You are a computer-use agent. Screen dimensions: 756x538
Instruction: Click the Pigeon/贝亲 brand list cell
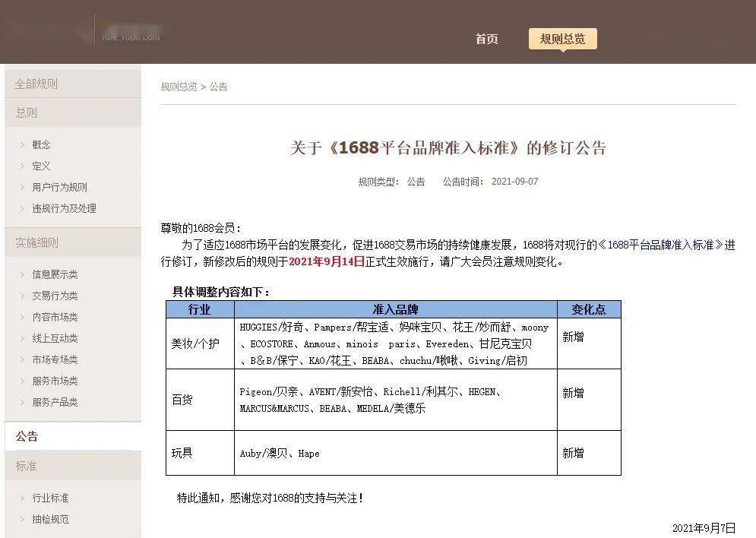coord(395,400)
